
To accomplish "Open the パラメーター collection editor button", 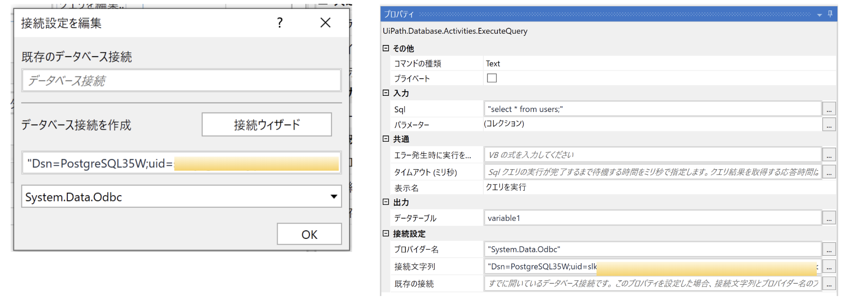I will click(x=829, y=124).
